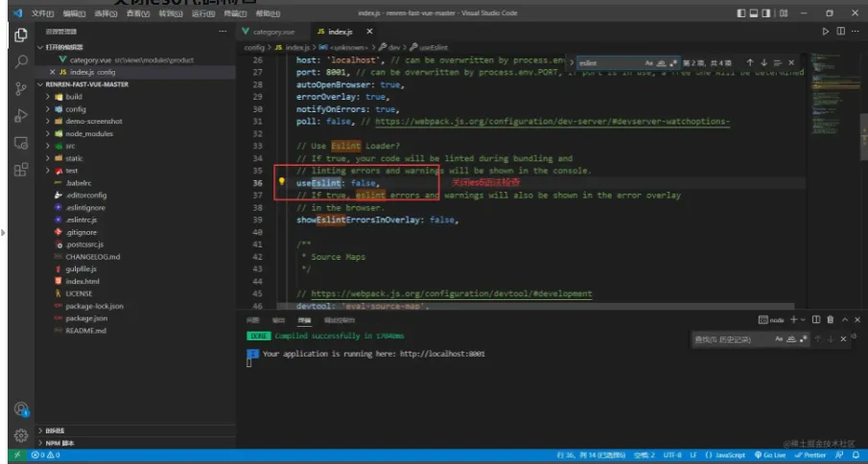This screenshot has width=868, height=464.
Task: Open the Run and Debug view
Action: [x=21, y=116]
